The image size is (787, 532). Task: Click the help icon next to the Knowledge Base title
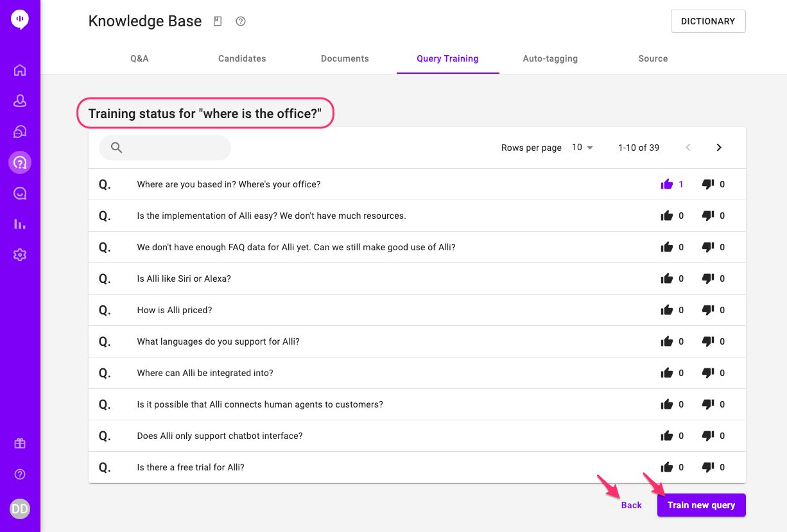pyautogui.click(x=241, y=21)
